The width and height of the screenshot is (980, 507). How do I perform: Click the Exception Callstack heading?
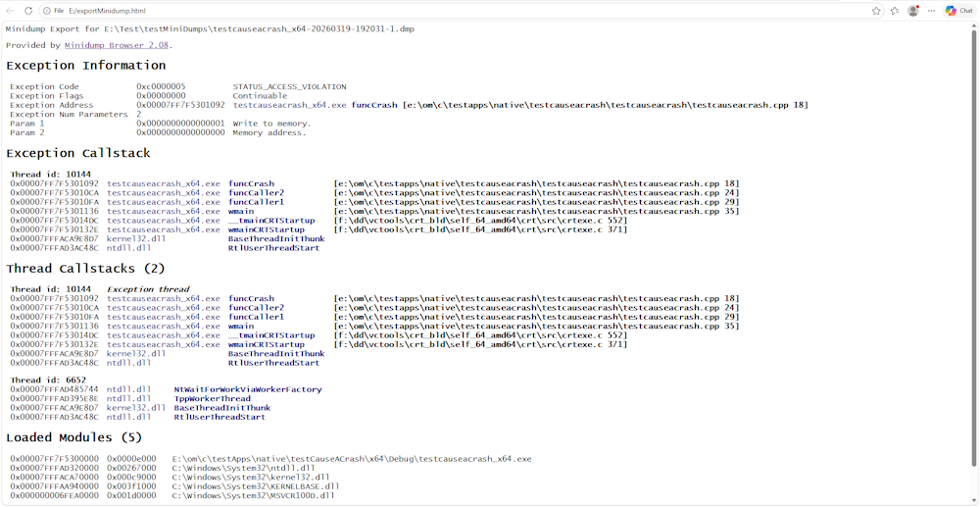click(78, 153)
